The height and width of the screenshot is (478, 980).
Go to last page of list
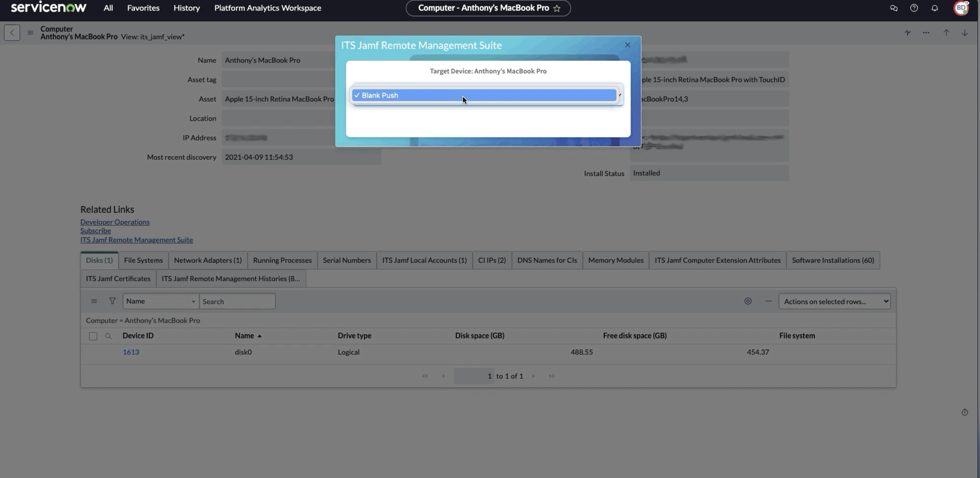pos(552,376)
